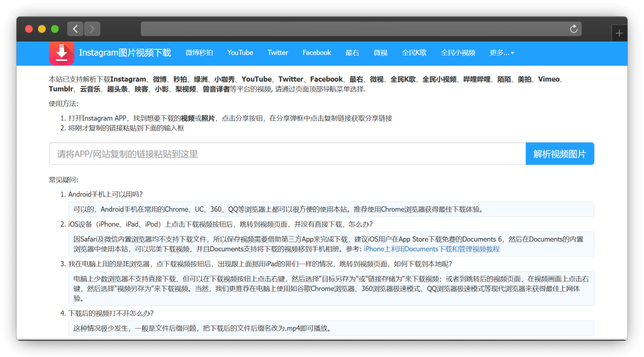644x357 pixels.
Task: Open the 微视 navigation item
Action: (x=380, y=53)
